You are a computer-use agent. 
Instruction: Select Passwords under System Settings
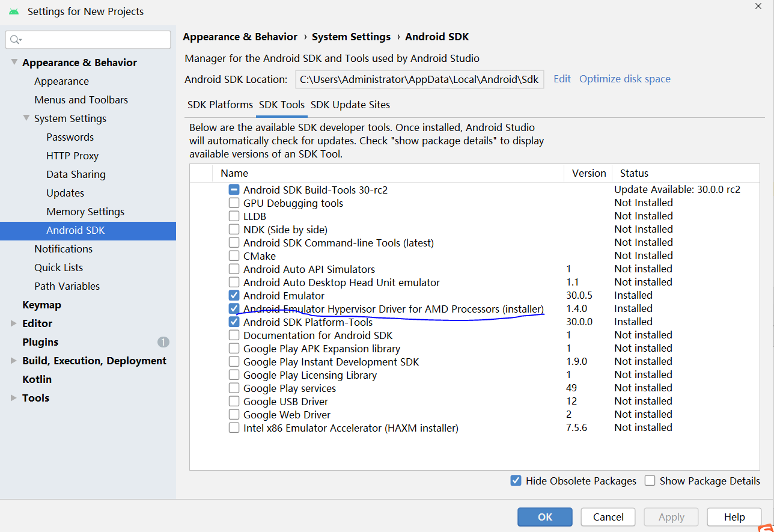[70, 137]
